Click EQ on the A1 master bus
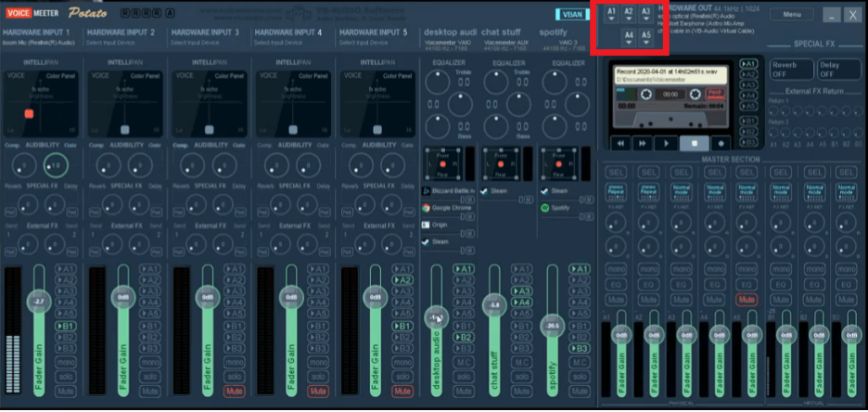 point(615,285)
